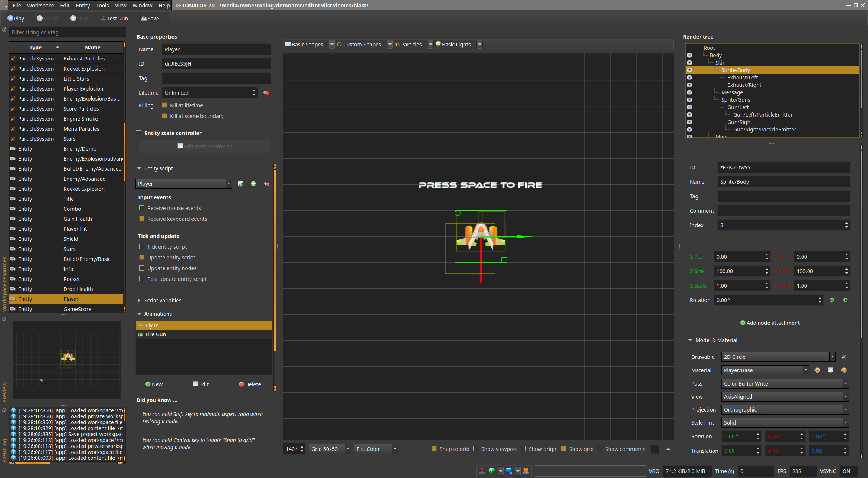Click the green plus icon in status bar
868x478 pixels.
coord(492,471)
